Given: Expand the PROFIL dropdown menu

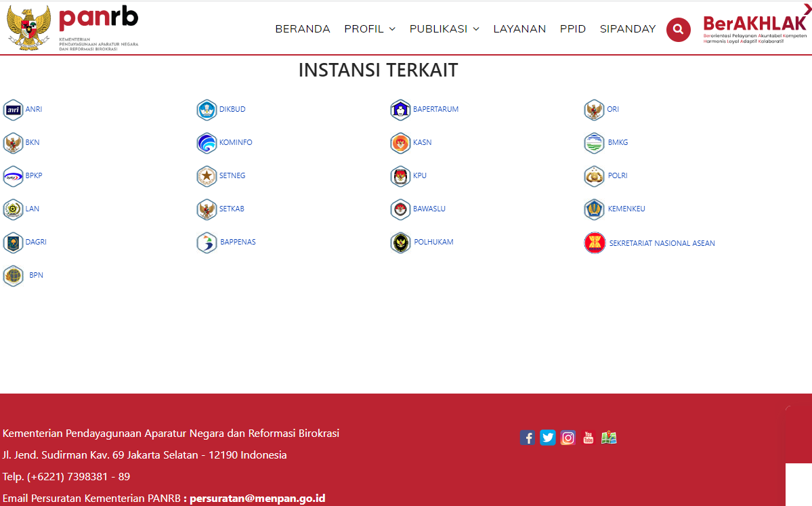Looking at the screenshot, I should pyautogui.click(x=369, y=29).
